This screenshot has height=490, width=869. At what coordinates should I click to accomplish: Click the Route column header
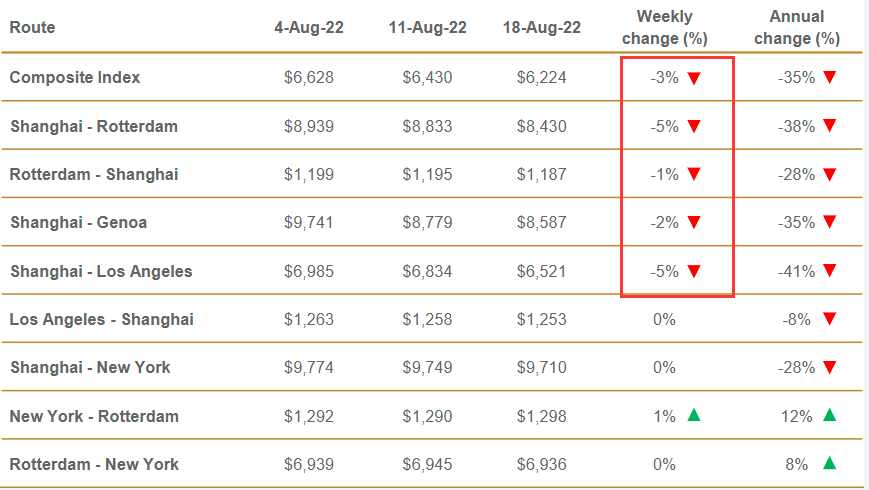coord(32,28)
